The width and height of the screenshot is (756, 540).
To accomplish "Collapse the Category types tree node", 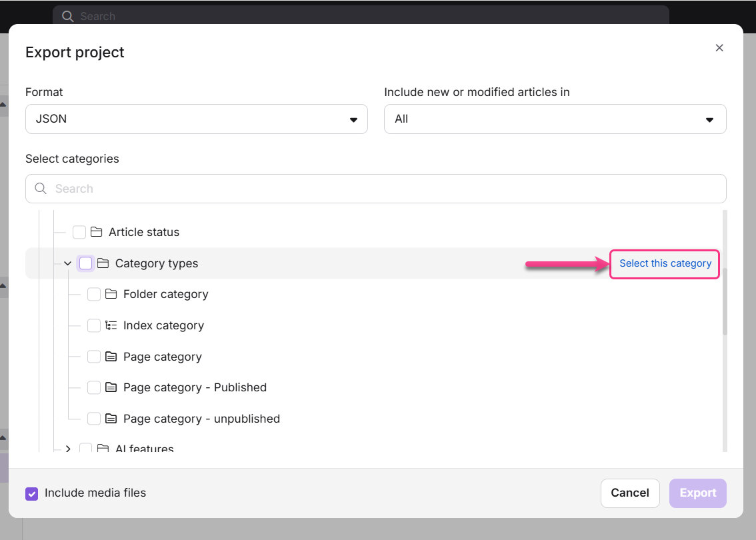I will pos(67,263).
